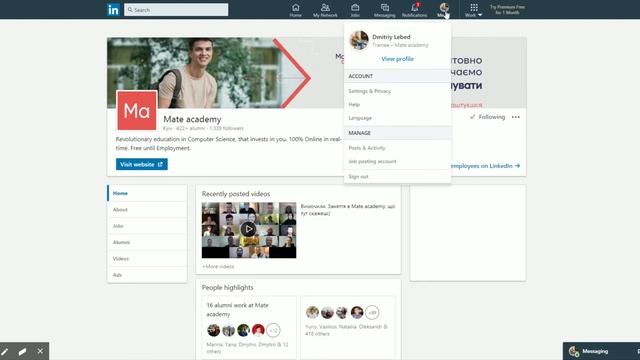
Task: Click employees on LinkedIn link
Action: click(x=485, y=166)
